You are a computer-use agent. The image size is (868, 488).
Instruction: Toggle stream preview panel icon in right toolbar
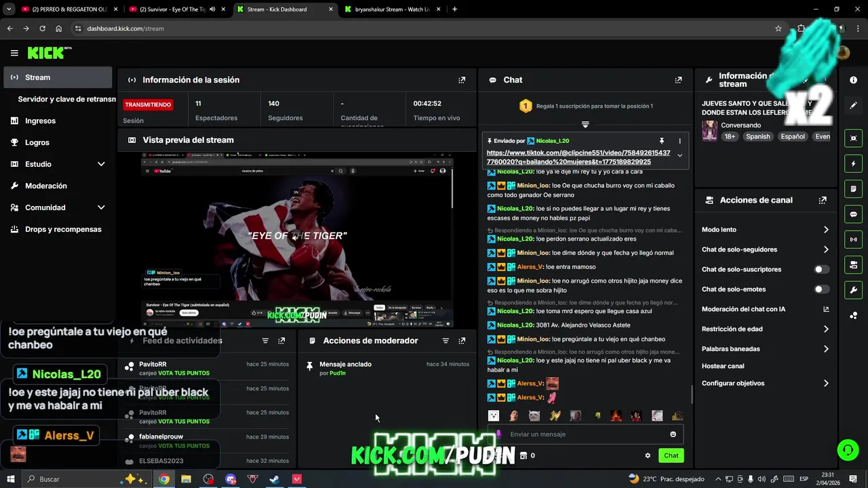point(853,138)
